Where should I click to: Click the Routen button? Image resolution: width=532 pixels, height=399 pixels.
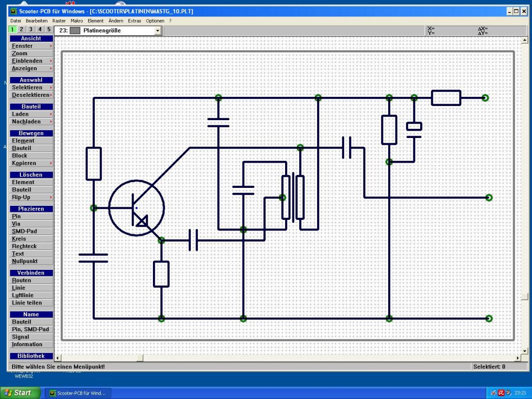[x=31, y=280]
